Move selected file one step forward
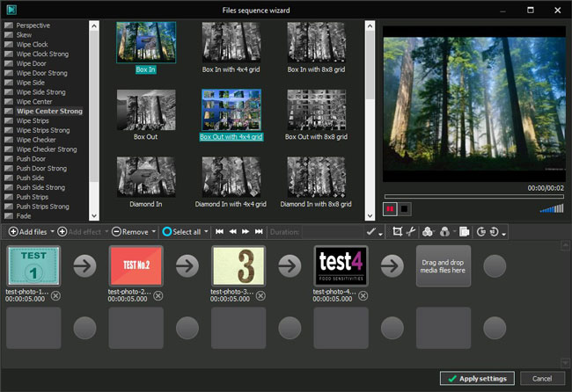 (246, 232)
